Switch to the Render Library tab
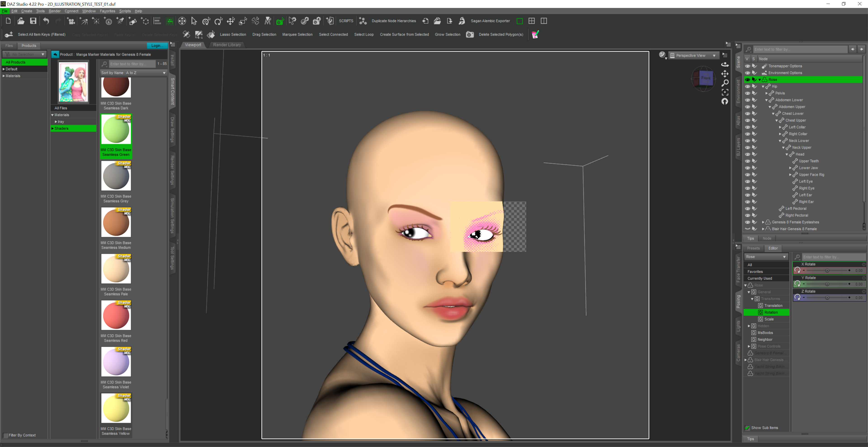This screenshot has height=447, width=868. coord(227,45)
